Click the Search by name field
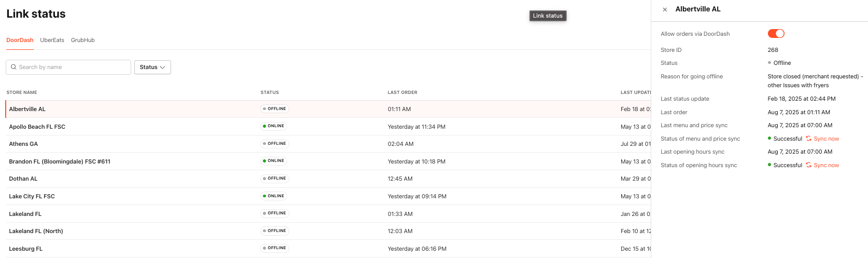Viewport: 868px width, 258px height. pos(68,67)
